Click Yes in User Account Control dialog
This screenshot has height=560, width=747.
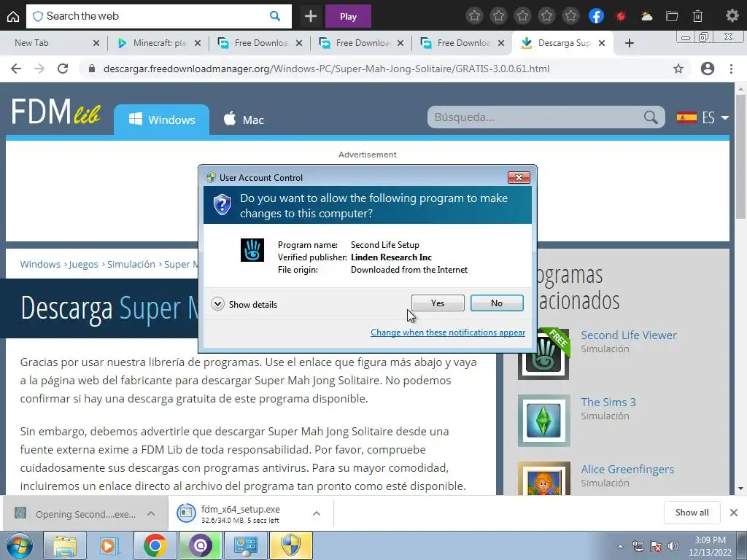[438, 303]
